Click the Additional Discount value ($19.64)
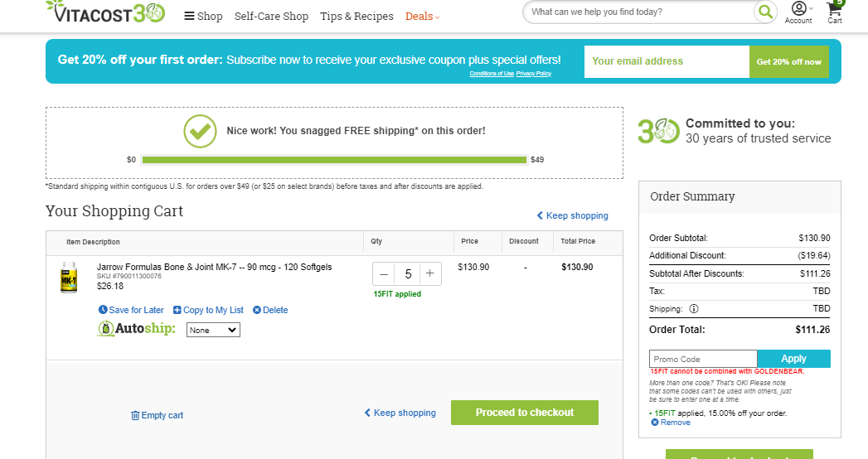868x459 pixels. tap(814, 255)
